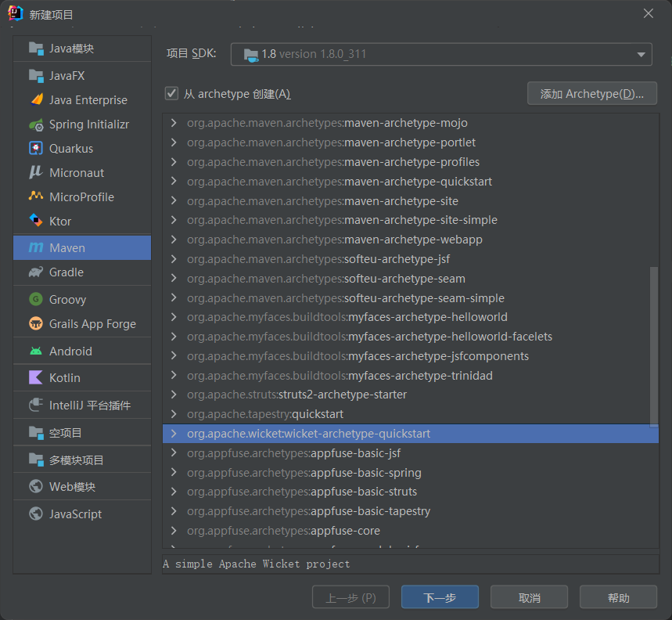Select appfuse-basic-struts row
This screenshot has height=620, width=672.
(x=411, y=492)
